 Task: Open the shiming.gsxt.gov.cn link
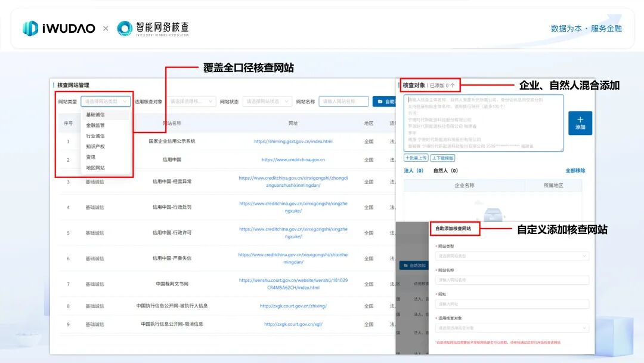click(x=293, y=141)
